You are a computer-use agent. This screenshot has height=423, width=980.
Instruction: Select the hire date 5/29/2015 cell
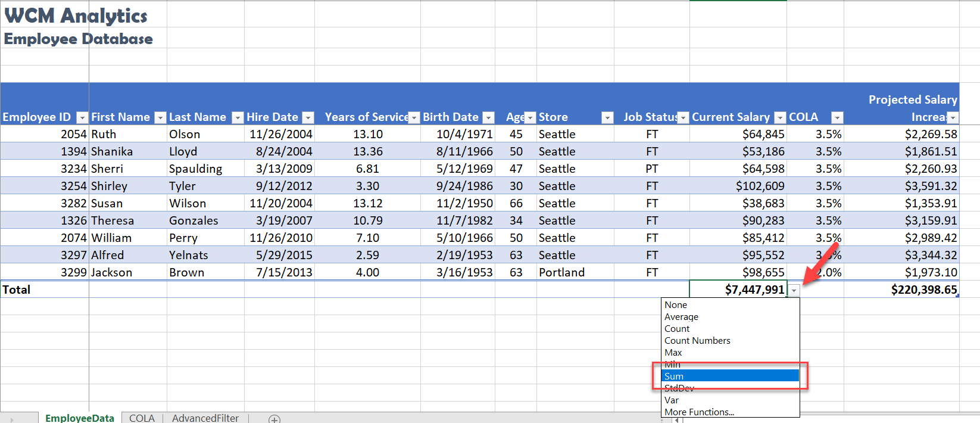(279, 255)
